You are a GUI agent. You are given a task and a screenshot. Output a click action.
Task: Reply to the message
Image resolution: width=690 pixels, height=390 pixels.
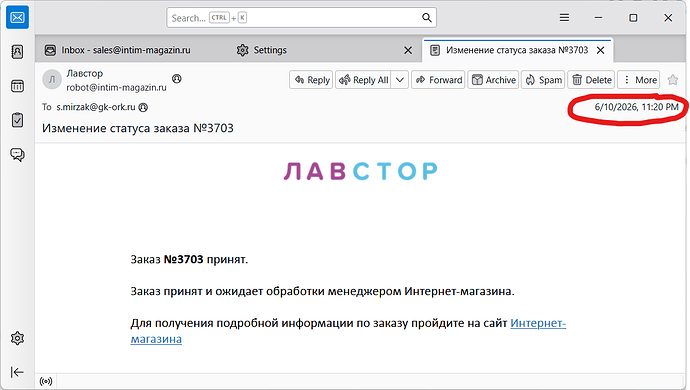click(x=312, y=80)
